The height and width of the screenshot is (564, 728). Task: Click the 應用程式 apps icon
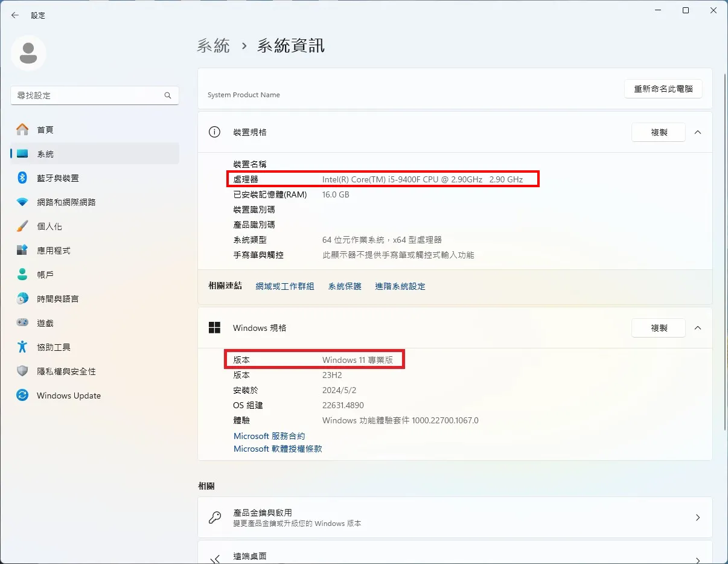point(22,250)
